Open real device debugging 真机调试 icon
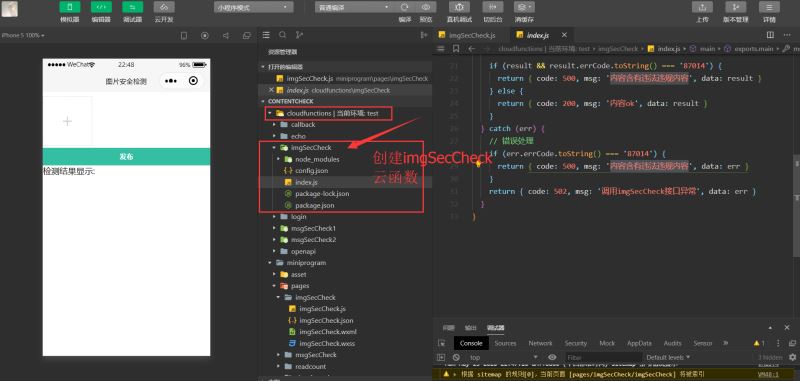This screenshot has height=381, width=800. point(459,7)
